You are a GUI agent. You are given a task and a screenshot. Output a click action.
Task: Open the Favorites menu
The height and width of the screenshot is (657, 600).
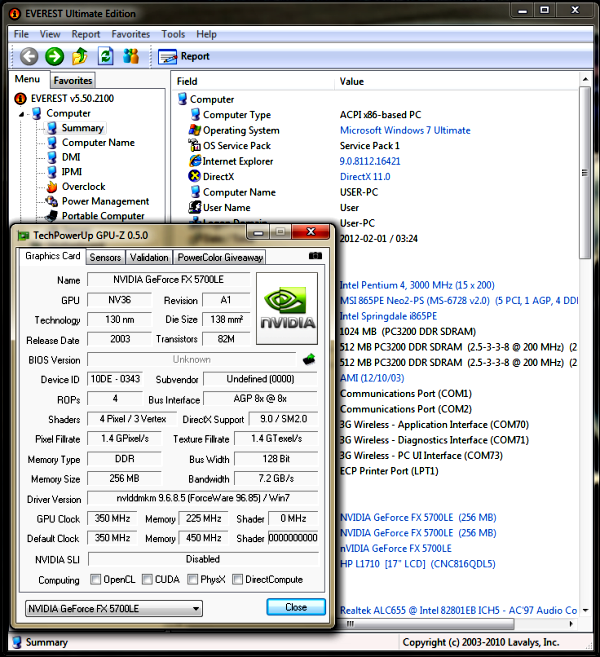[x=130, y=34]
